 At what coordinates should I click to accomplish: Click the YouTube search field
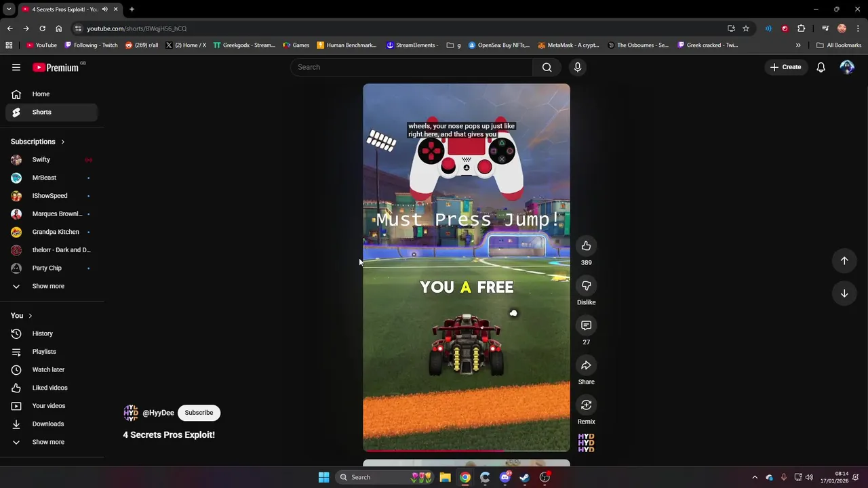pos(412,67)
